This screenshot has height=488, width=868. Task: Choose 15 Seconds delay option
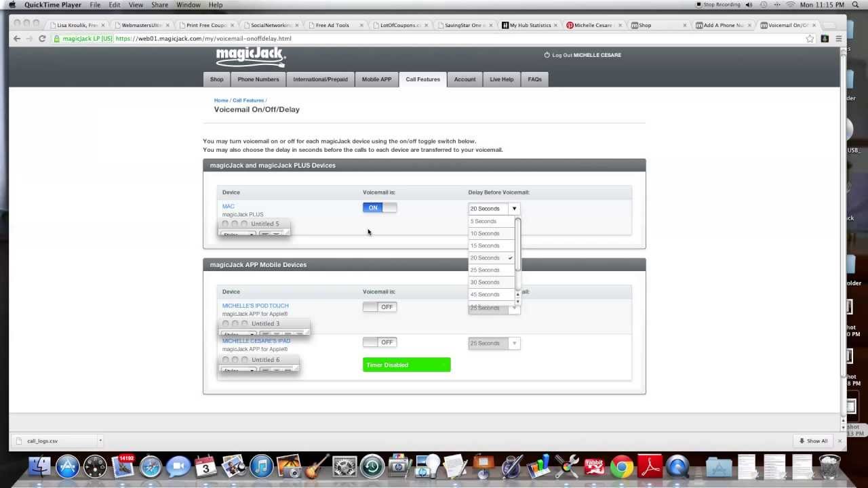(x=492, y=245)
